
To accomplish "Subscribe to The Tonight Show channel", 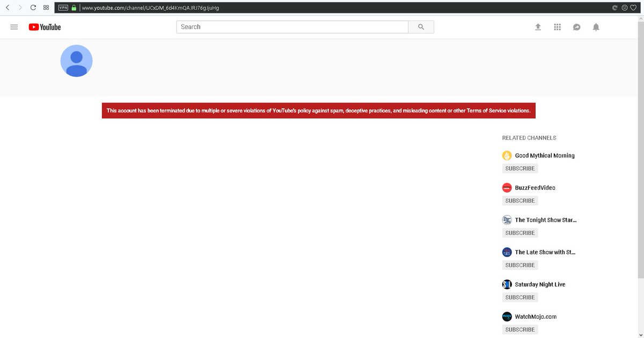I will coord(520,233).
